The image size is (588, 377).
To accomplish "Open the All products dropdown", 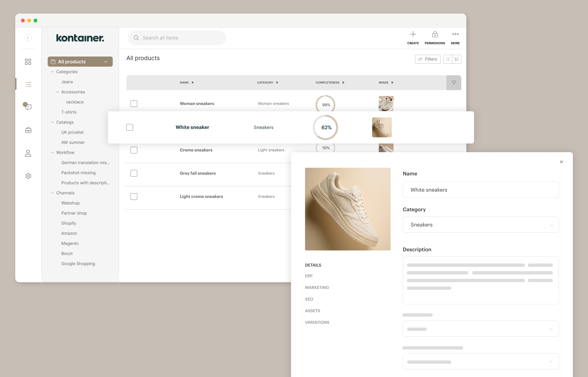I will (x=106, y=61).
